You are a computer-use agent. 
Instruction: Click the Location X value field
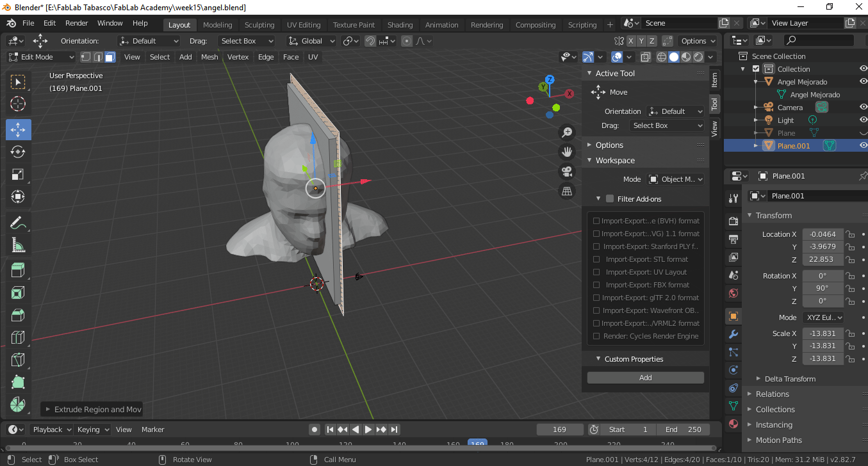[x=822, y=234]
